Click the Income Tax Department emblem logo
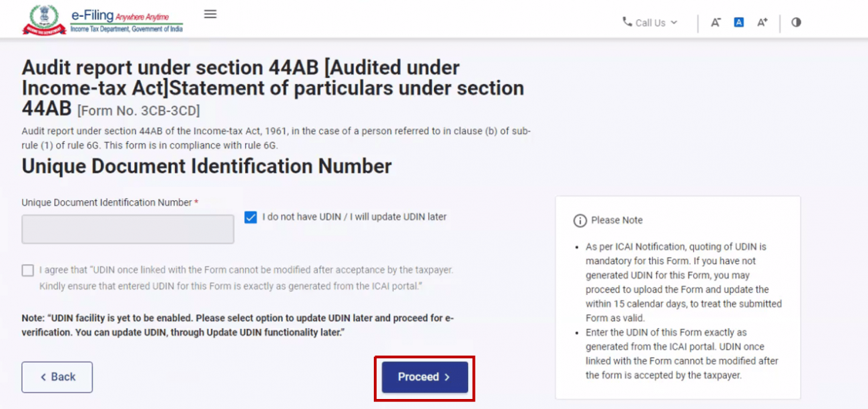Screen dimensions: 868x409 43,18
